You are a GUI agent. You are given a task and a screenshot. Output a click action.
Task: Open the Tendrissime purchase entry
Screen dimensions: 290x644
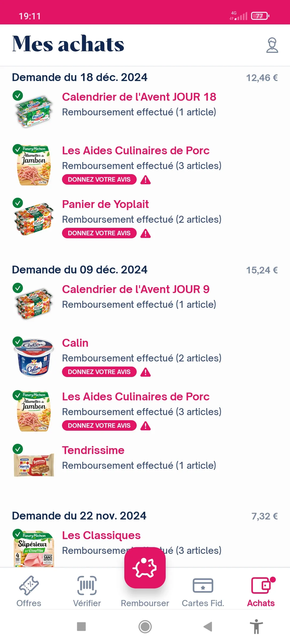(x=93, y=451)
